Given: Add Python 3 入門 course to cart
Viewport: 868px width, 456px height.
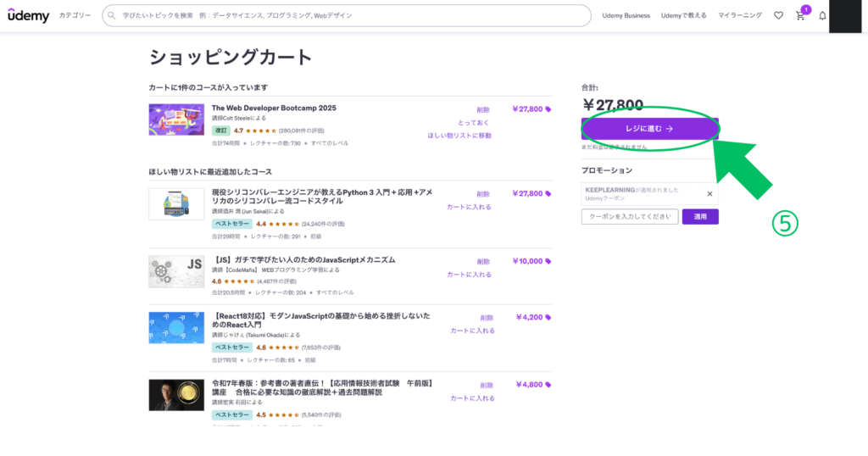Looking at the screenshot, I should point(469,207).
